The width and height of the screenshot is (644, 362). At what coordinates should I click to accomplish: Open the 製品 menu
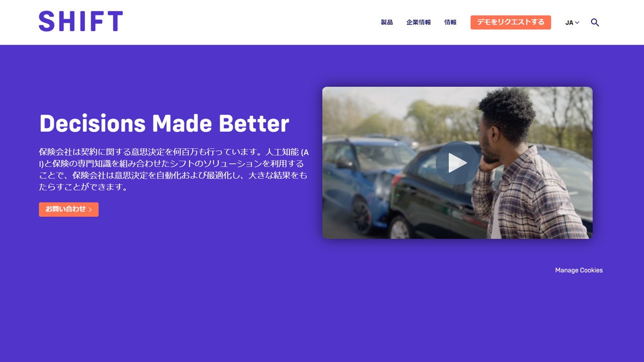coord(386,23)
